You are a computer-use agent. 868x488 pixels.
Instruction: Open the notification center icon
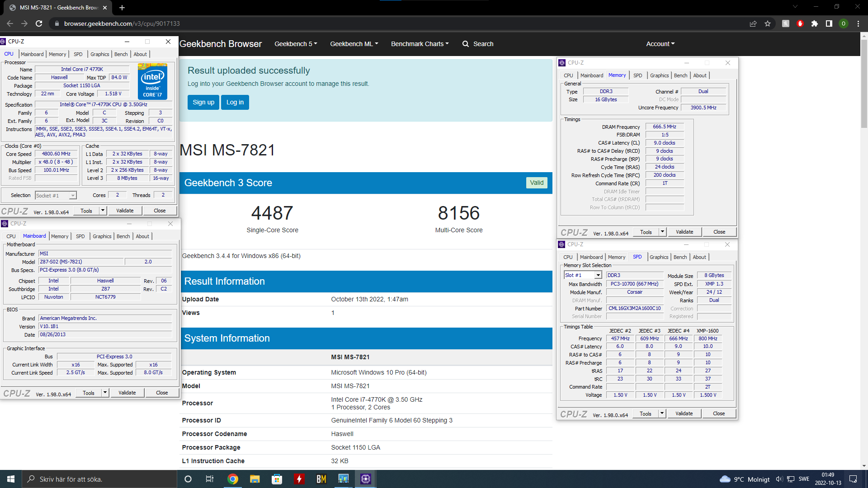tap(853, 479)
